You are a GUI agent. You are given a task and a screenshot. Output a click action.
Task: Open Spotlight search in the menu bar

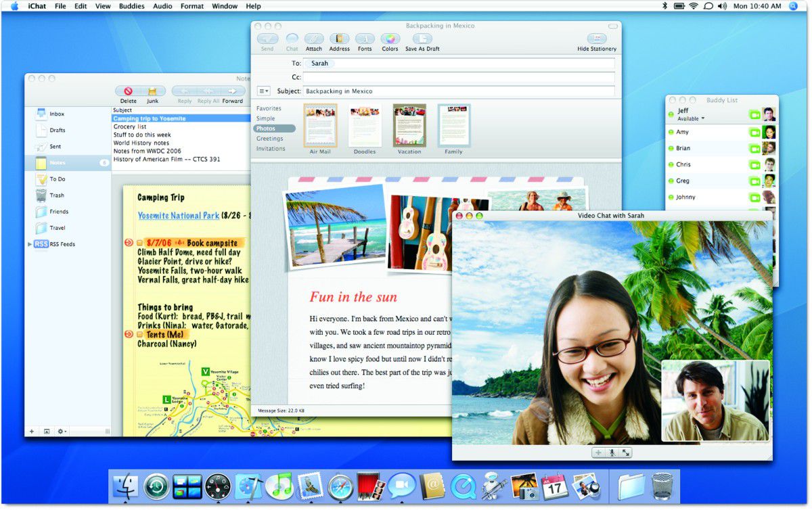pyautogui.click(x=793, y=6)
